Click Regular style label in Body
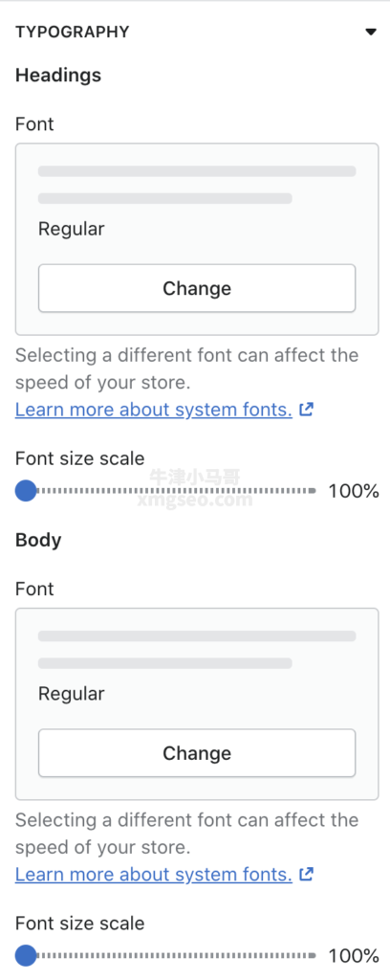Viewport: 390px width, 980px height. 71,695
